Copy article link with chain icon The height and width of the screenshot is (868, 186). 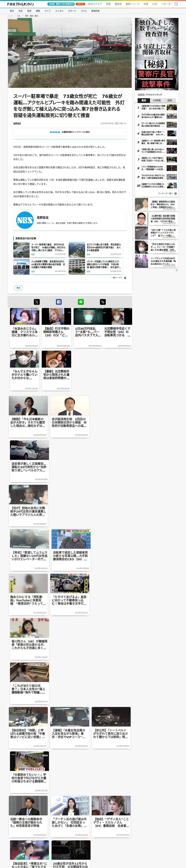pyautogui.click(x=103, y=302)
